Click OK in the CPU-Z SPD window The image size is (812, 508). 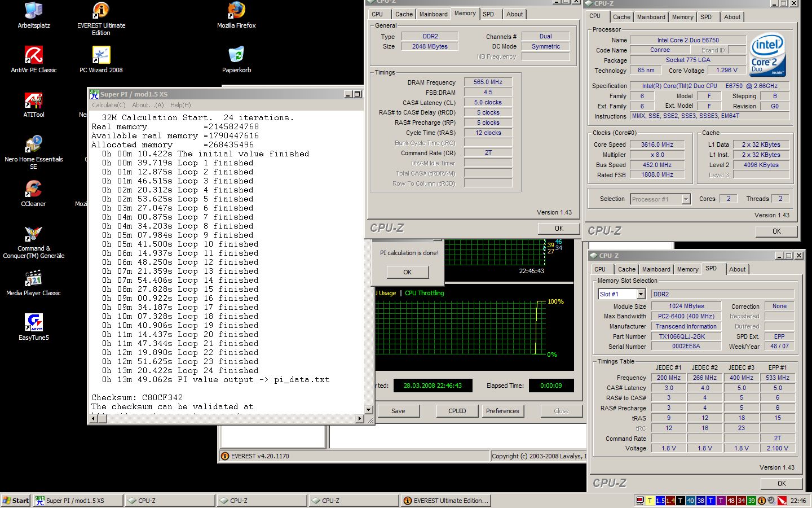[782, 484]
